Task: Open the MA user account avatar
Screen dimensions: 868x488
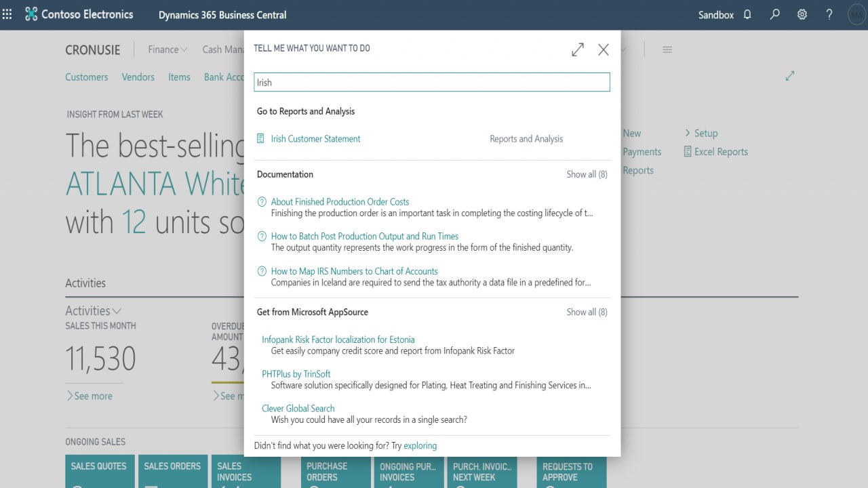Action: [856, 14]
